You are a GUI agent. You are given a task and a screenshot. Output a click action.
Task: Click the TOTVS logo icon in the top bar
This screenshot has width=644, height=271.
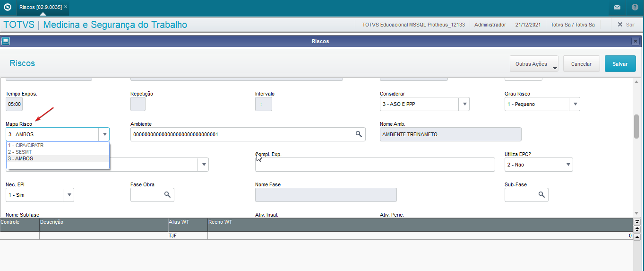[7, 7]
